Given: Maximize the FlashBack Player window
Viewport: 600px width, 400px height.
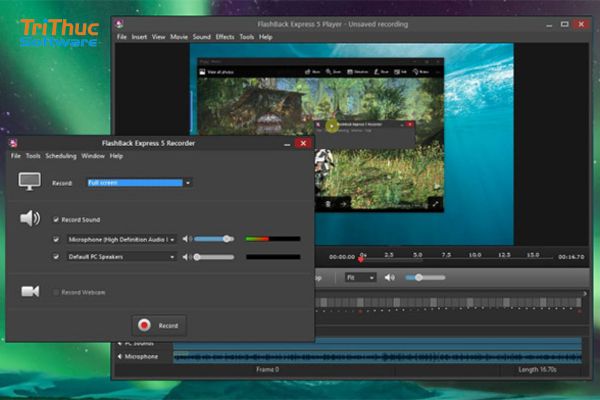Looking at the screenshot, I should coord(564,24).
